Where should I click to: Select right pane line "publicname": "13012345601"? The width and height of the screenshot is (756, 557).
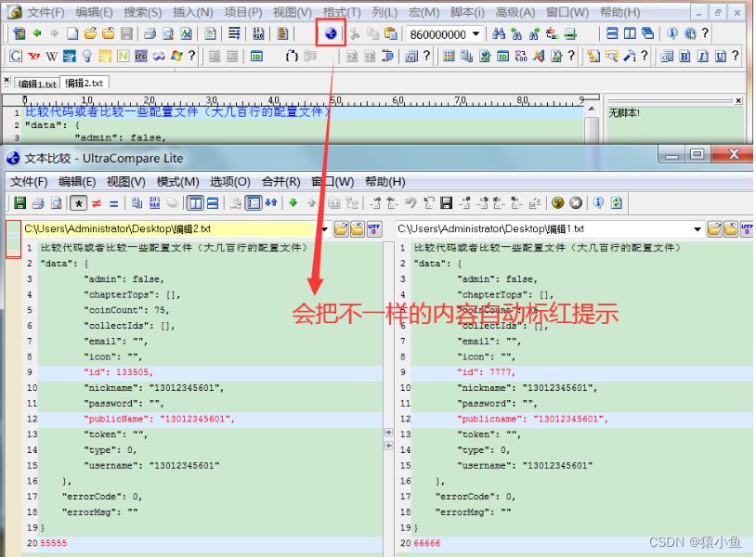(582, 420)
